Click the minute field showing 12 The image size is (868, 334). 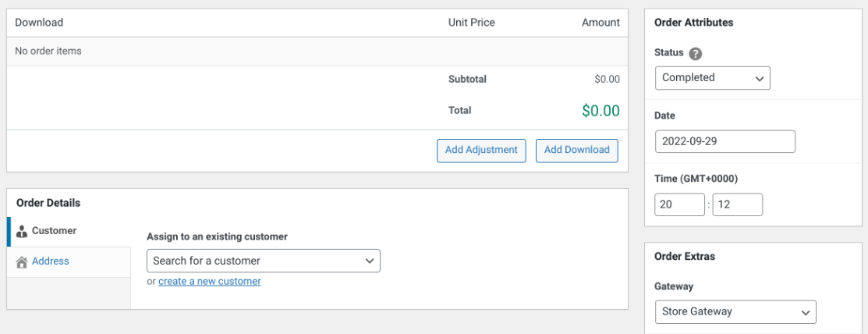(738, 204)
